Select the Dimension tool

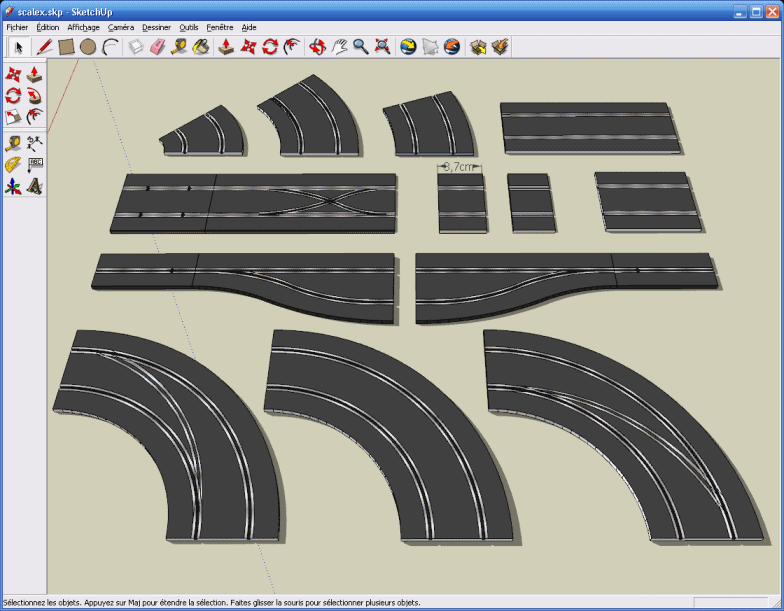[x=35, y=142]
